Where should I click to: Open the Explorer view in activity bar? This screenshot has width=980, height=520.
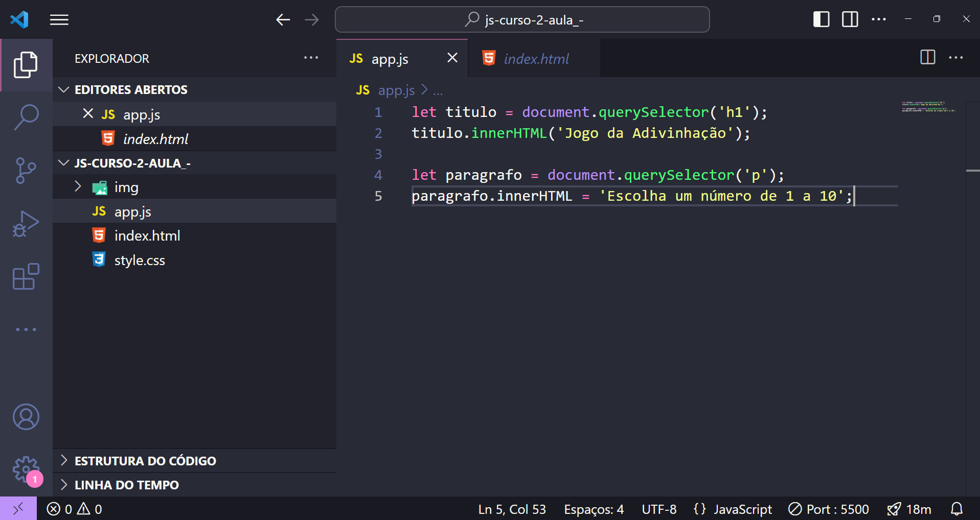[26, 65]
